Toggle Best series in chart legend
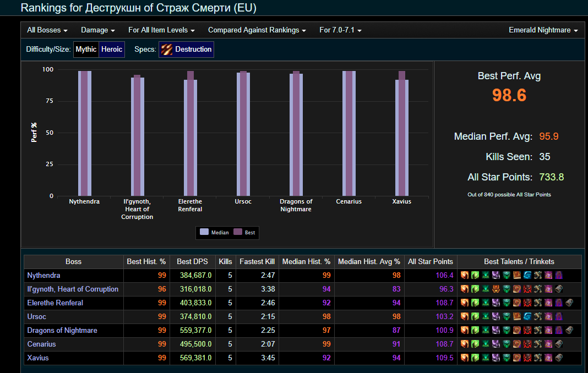The height and width of the screenshot is (373, 588). (x=244, y=232)
